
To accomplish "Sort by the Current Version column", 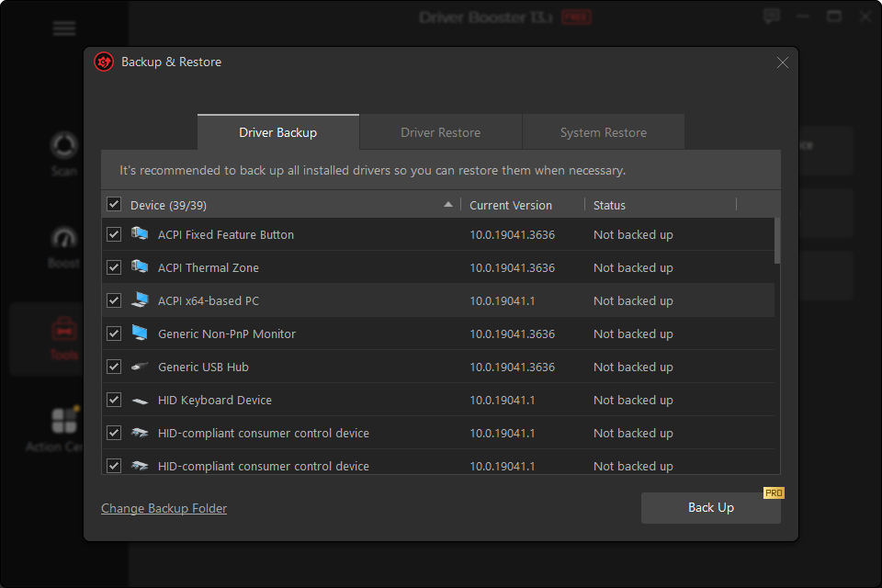I will 511,205.
